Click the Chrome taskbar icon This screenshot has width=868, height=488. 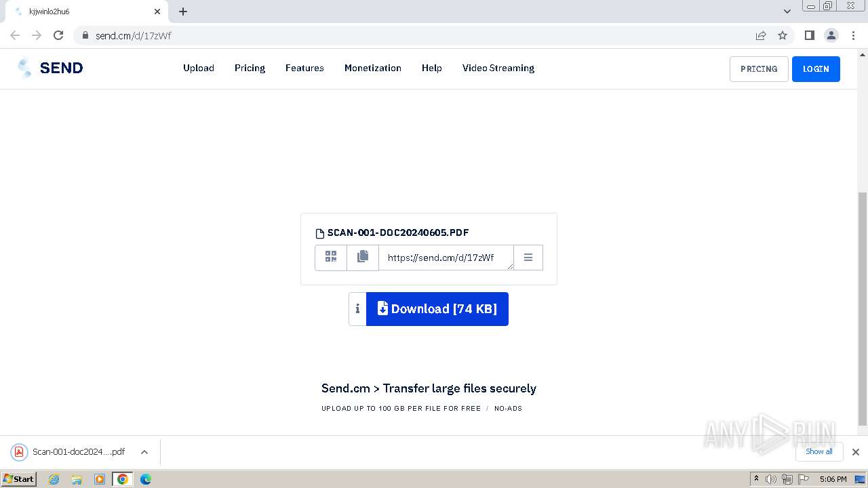tap(123, 479)
